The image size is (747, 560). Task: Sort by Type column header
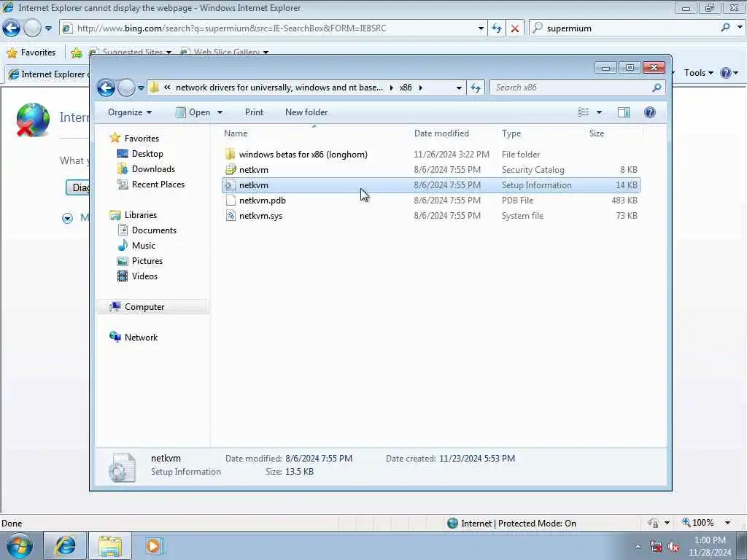pos(541,134)
